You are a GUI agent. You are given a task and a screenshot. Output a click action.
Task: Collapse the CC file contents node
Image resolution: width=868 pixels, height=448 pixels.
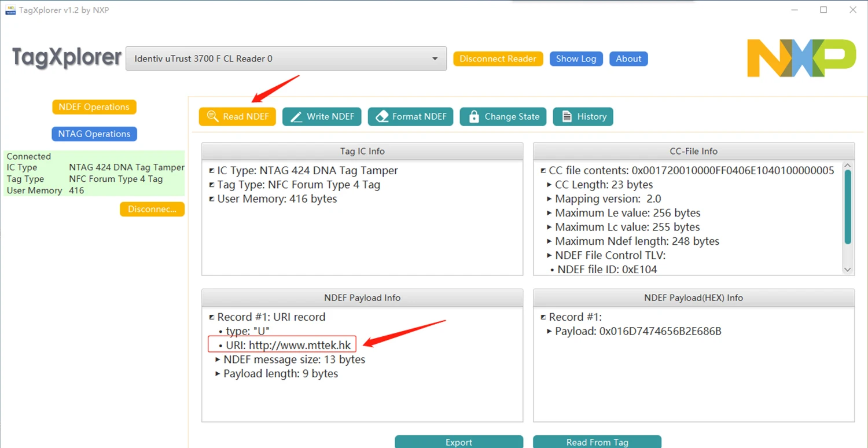tap(543, 171)
